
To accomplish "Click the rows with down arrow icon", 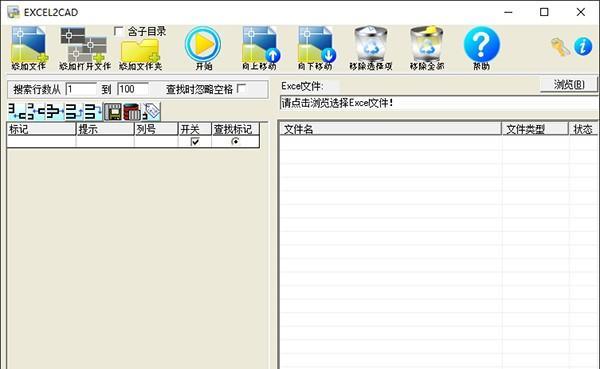I will click(x=93, y=112).
